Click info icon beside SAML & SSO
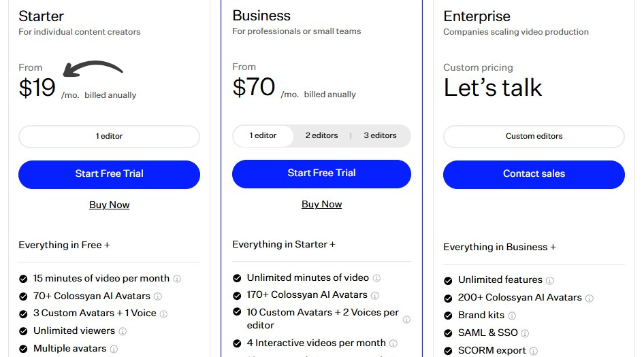 coord(526,333)
